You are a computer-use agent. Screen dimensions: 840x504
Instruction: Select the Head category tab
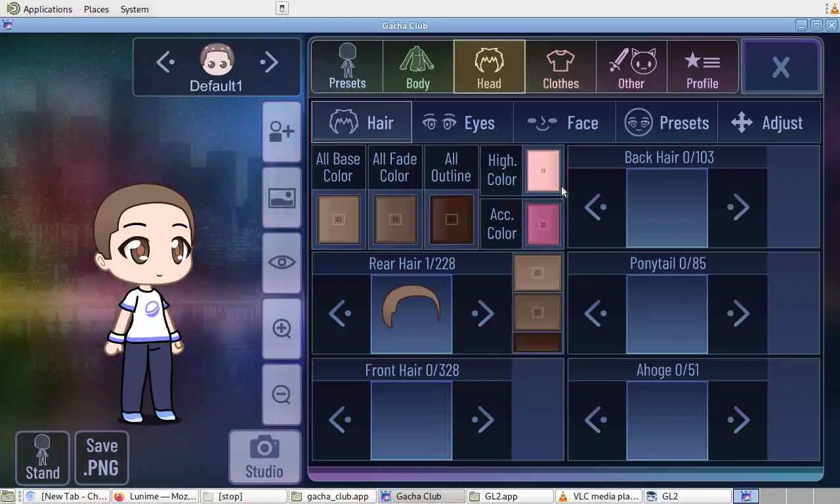(489, 67)
